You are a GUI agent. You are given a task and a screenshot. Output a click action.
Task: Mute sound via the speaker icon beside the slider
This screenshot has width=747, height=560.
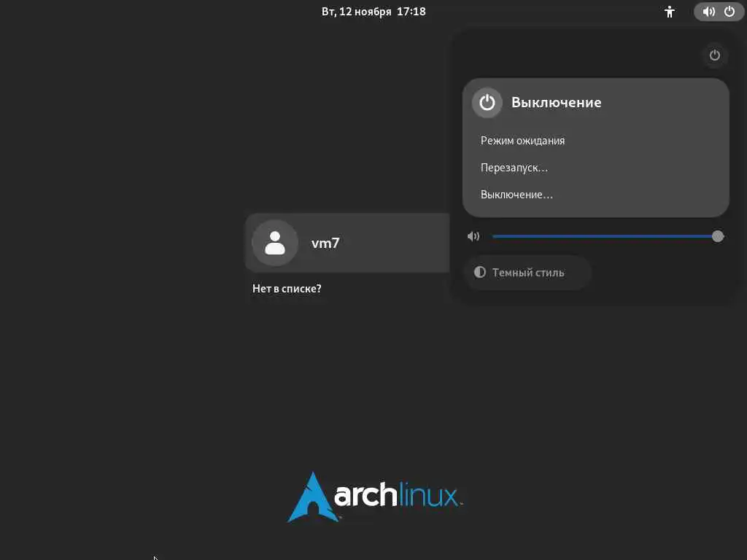[x=473, y=237]
